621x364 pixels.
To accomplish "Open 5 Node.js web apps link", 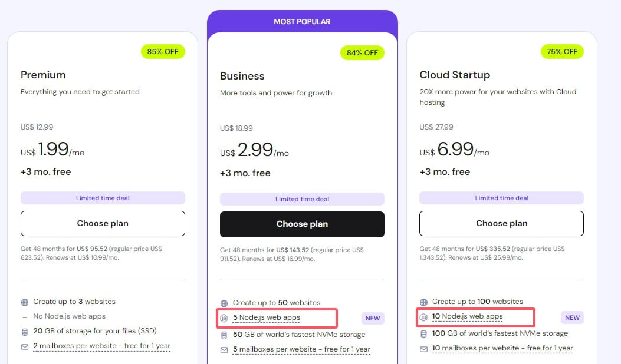I will pos(267,318).
